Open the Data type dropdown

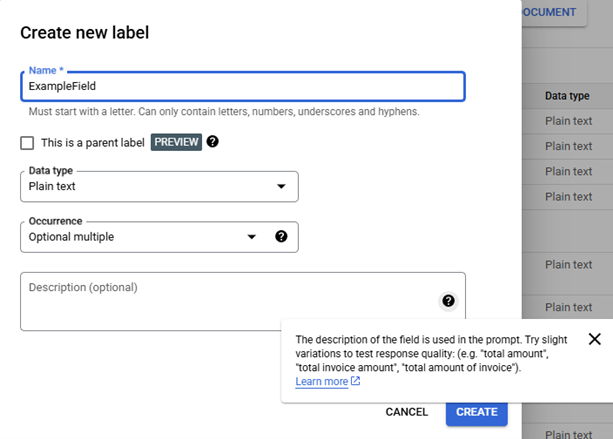[158, 187]
